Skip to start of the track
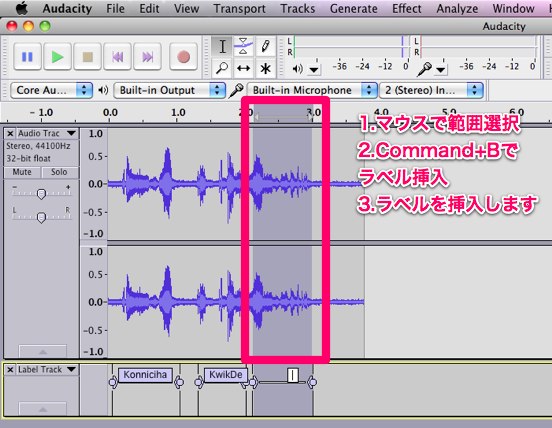The height and width of the screenshot is (428, 552). 118,57
